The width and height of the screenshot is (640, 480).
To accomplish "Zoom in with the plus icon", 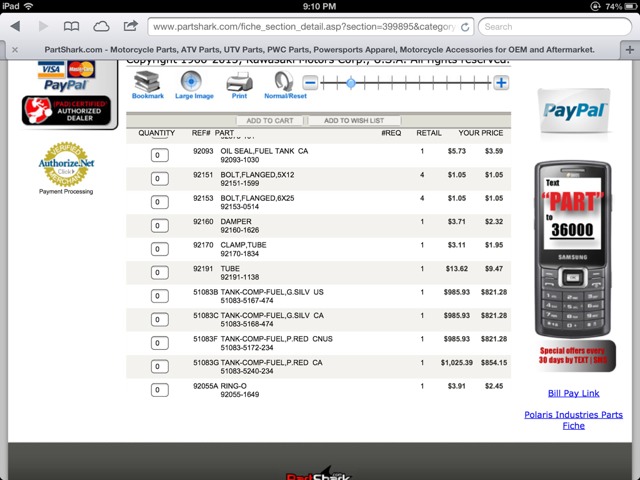I will pos(501,83).
